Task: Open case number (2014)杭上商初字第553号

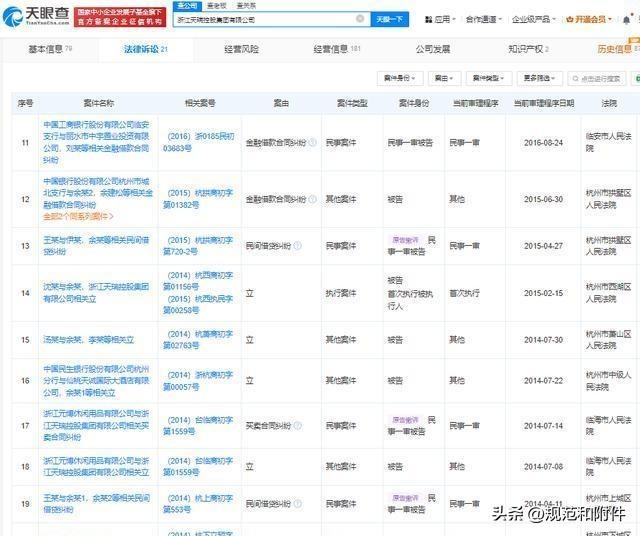Action: coord(199,504)
